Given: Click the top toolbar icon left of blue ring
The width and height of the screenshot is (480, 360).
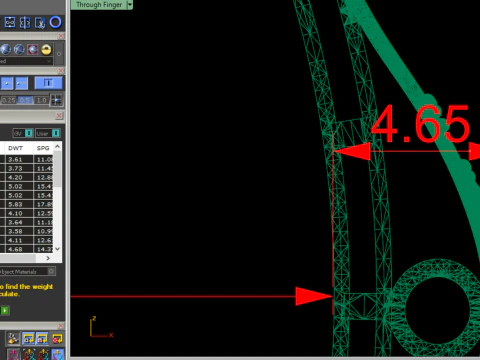Looking at the screenshot, I should point(40,23).
